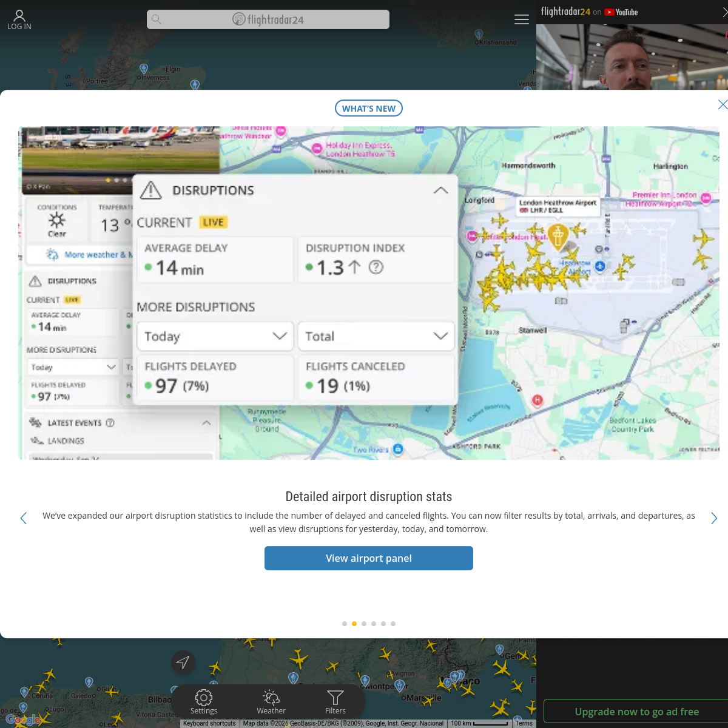The width and height of the screenshot is (728, 728).
Task: Click the next-slide arrow in the announcement
Action: [714, 518]
